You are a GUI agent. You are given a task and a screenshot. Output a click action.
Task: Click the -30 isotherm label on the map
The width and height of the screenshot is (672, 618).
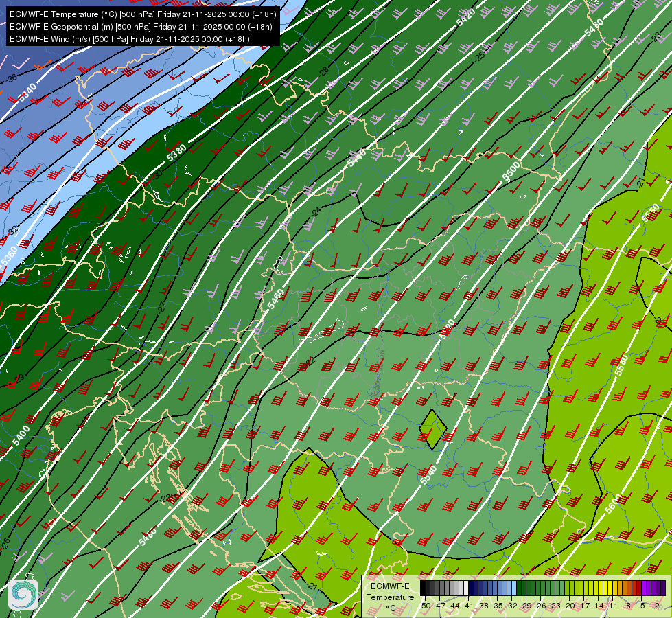[x=158, y=174]
